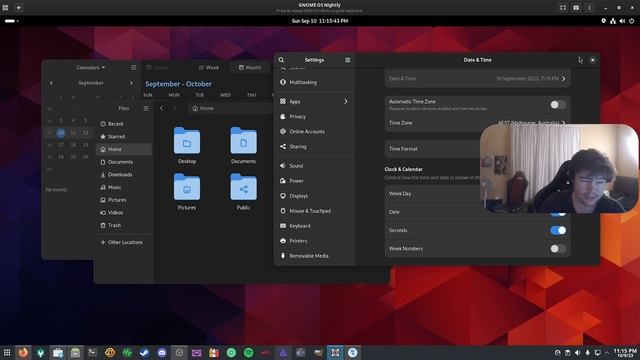Expand the Calendars dropdown
Viewport: 640px width, 360px height.
pyautogui.click(x=91, y=67)
